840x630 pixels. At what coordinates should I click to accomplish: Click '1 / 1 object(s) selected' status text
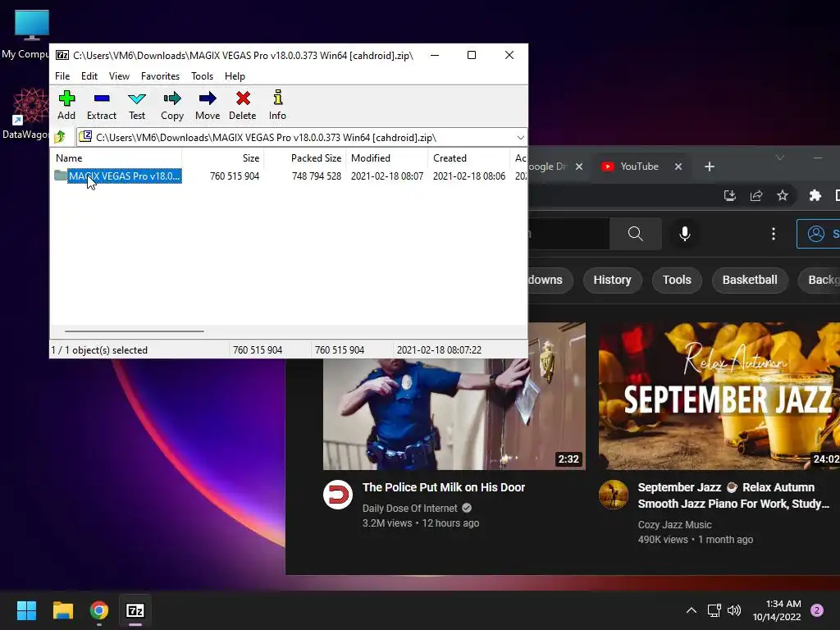pyautogui.click(x=99, y=349)
